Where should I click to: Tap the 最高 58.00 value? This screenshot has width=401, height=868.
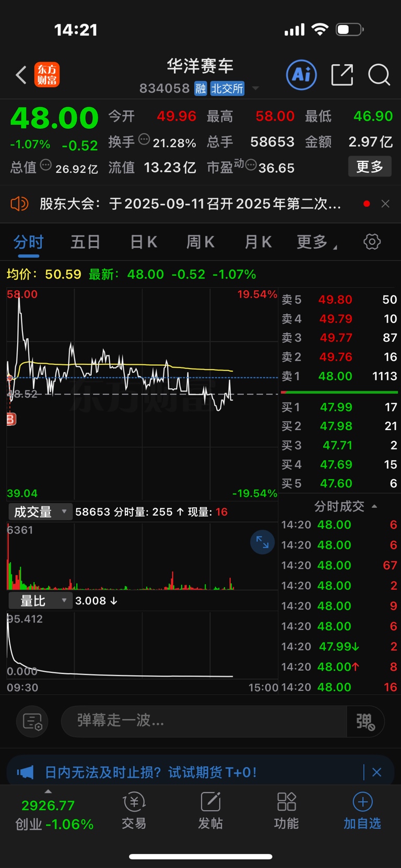click(275, 116)
